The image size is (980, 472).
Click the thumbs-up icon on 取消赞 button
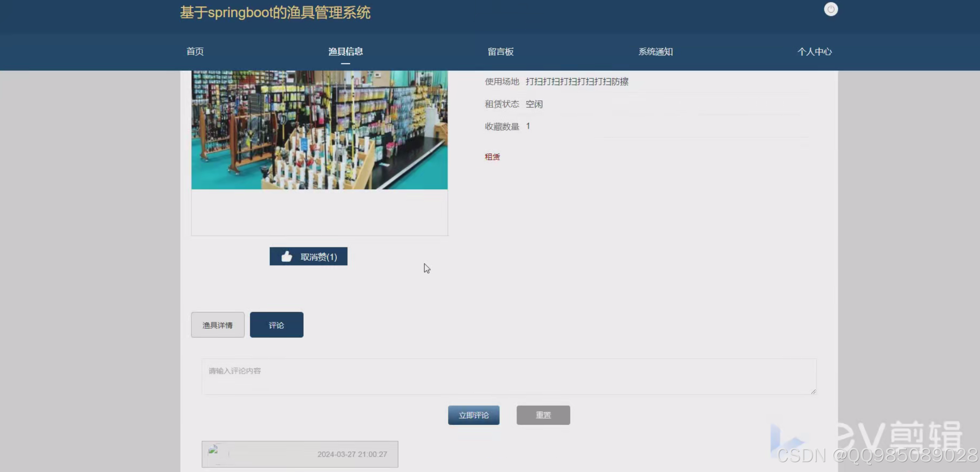click(287, 256)
